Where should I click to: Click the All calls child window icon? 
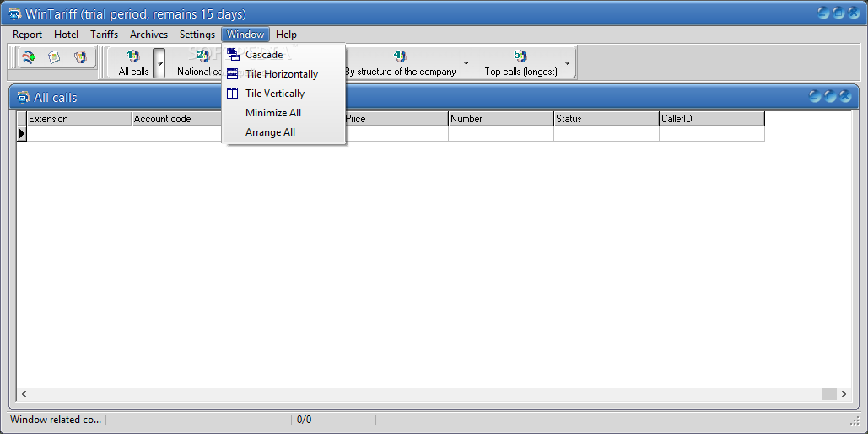click(24, 97)
